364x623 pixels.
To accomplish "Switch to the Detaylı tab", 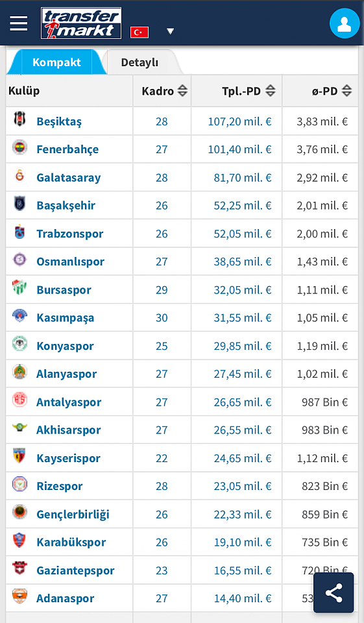I will 140,62.
